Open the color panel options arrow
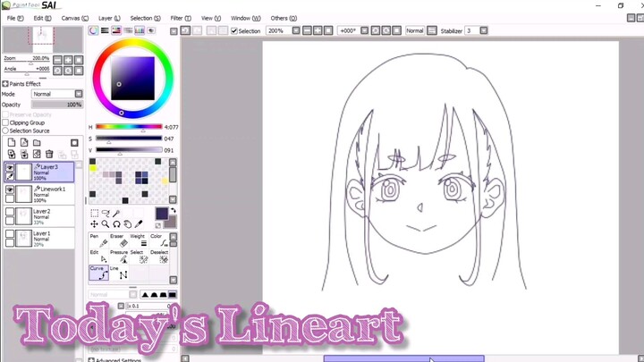Screen dimensions: 644x362 tap(174, 31)
